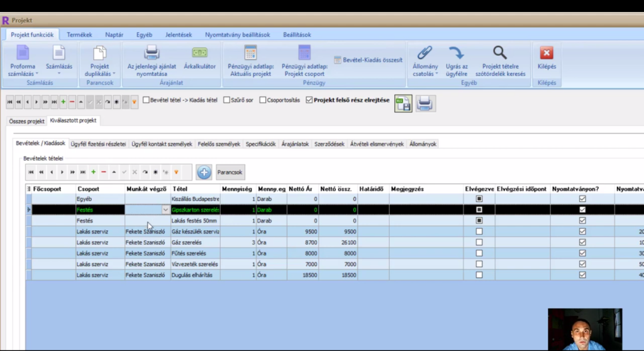The height and width of the screenshot is (351, 644).
Task: Print the current offer via printer icon
Action: tap(152, 53)
